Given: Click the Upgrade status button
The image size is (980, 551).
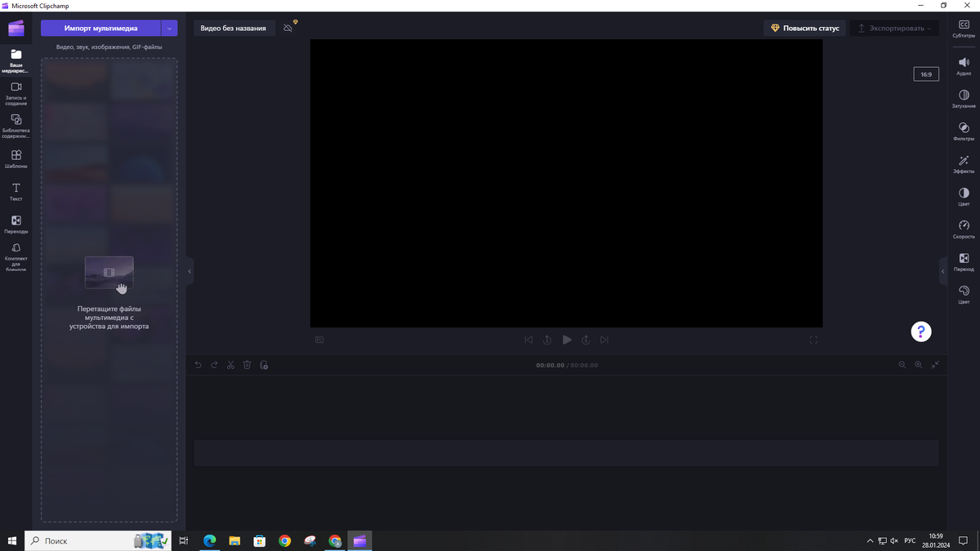Looking at the screenshot, I should 805,28.
